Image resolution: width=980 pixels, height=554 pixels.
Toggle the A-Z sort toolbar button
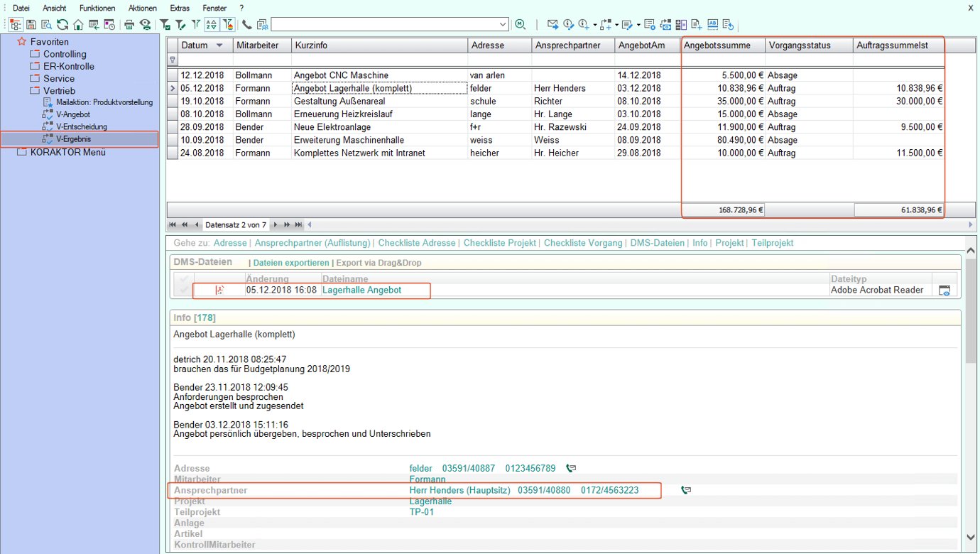click(211, 24)
